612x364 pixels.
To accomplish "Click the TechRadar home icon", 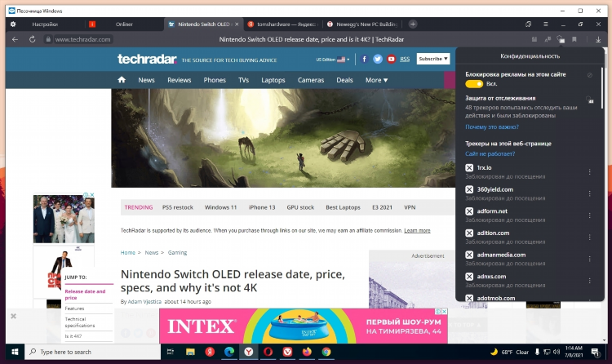I will (122, 80).
